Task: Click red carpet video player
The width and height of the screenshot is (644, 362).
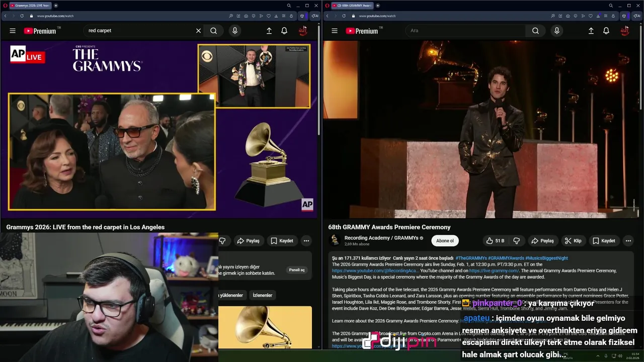Action: click(x=159, y=129)
